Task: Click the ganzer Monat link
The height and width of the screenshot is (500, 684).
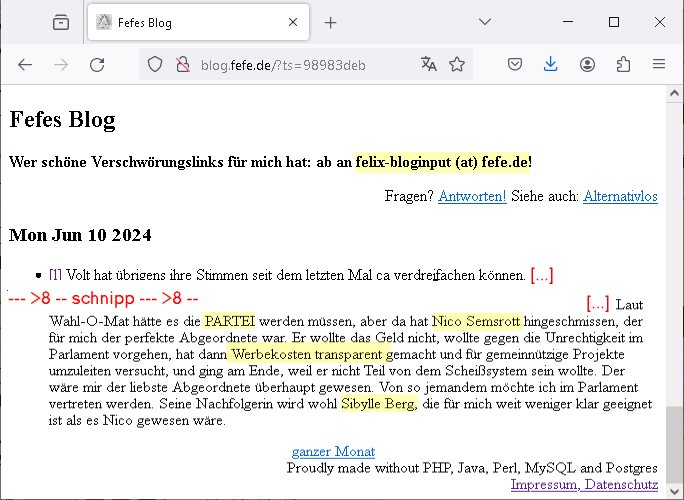Action: (333, 451)
